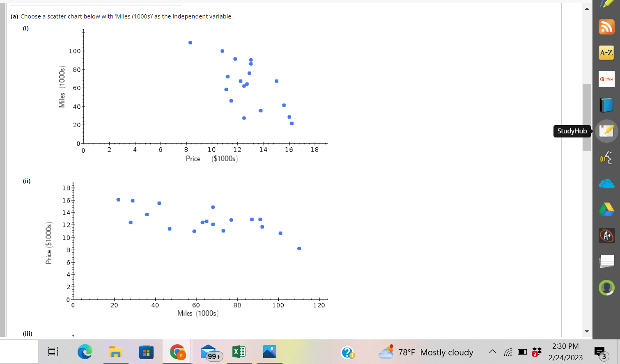The image size is (620, 364).
Task: Click the scrollbar up arrow
Action: pos(587,9)
